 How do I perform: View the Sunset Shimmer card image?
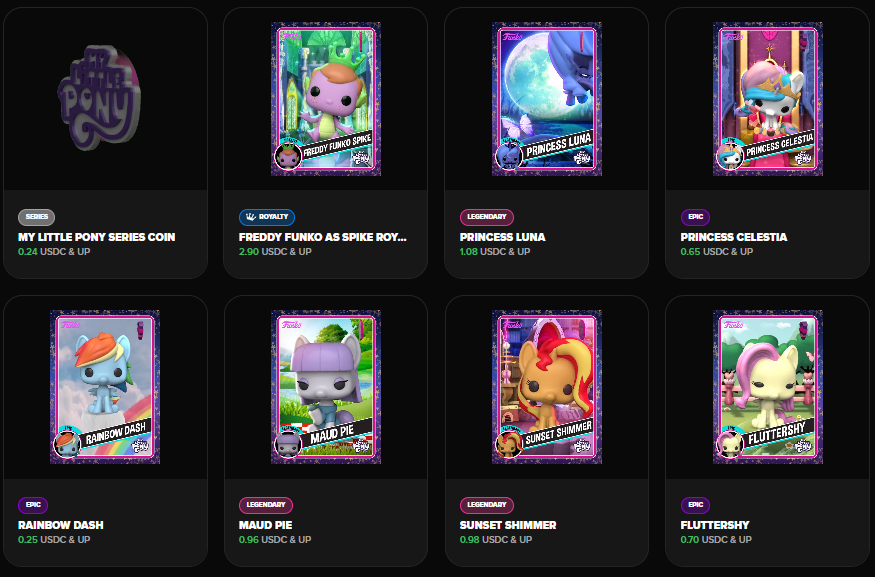click(x=547, y=387)
